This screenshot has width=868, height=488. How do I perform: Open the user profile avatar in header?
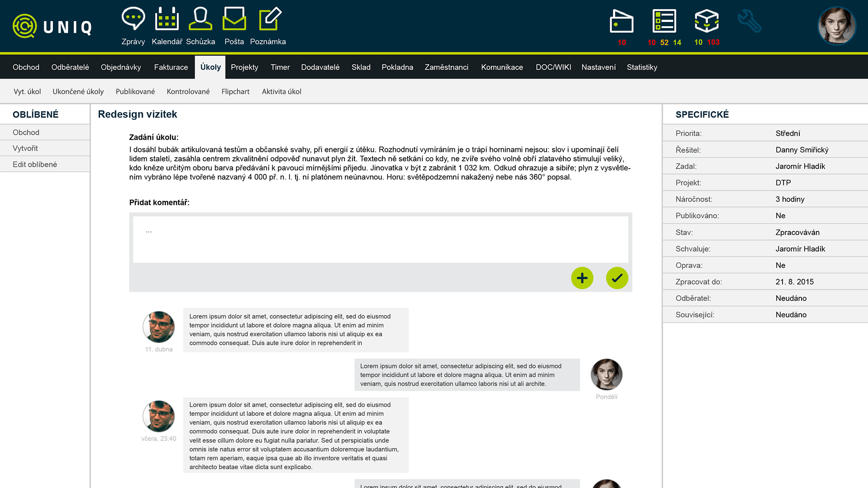(x=836, y=26)
